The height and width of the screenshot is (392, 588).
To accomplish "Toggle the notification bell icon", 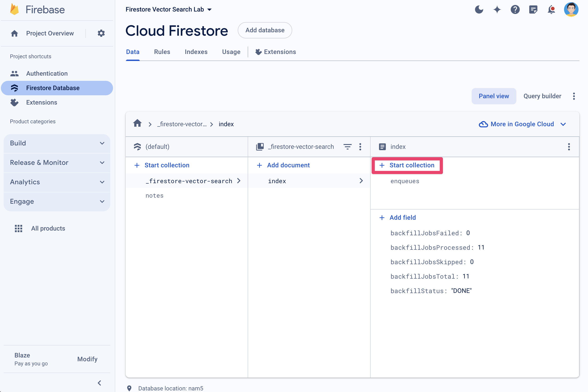I will [x=552, y=9].
